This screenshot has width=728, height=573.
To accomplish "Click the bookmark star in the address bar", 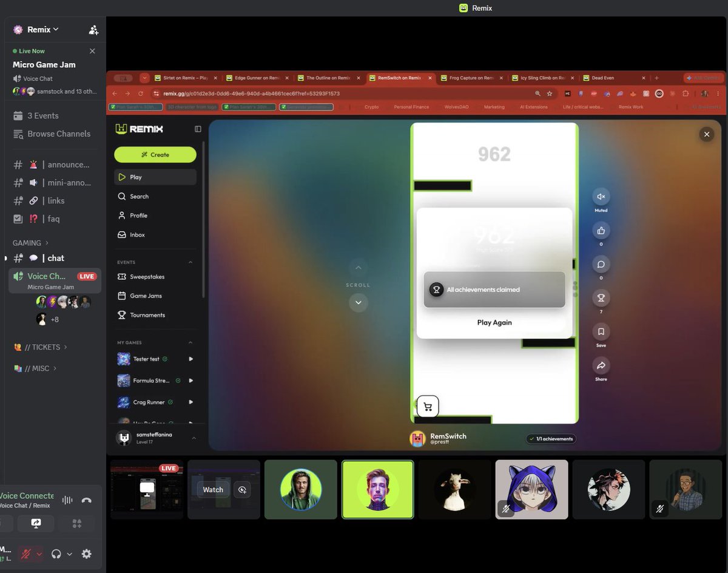I will tap(550, 93).
